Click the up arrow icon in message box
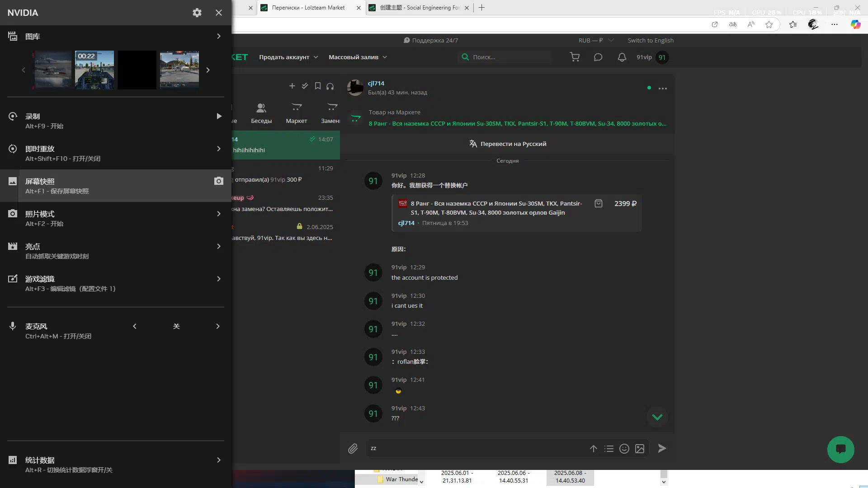 [x=594, y=449]
